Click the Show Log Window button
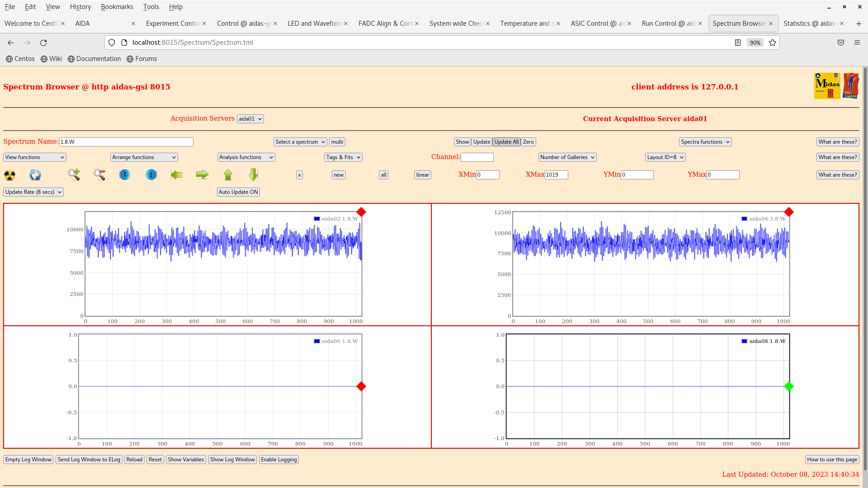The width and height of the screenshot is (868, 488). point(232,460)
